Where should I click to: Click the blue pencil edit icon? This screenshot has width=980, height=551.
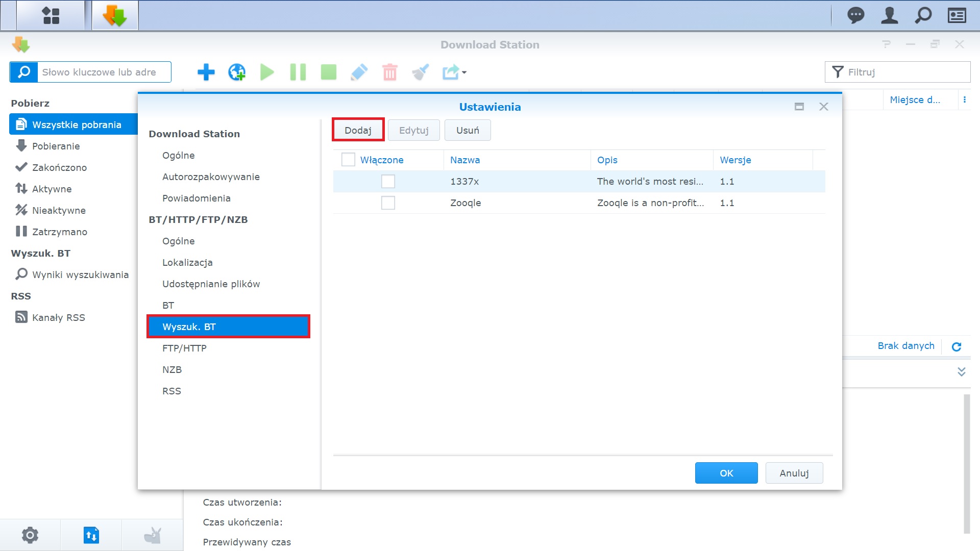[x=359, y=72]
